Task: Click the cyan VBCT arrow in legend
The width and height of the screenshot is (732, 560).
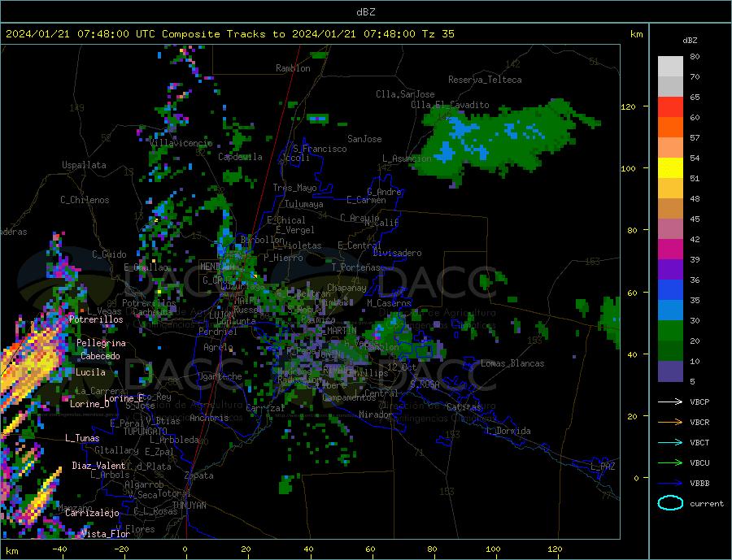Action: (670, 442)
